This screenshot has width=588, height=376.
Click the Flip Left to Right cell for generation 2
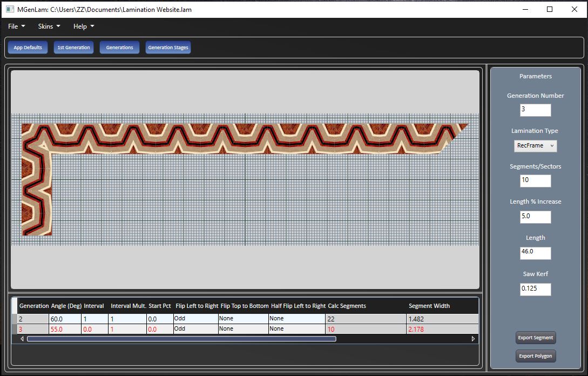[x=195, y=319]
